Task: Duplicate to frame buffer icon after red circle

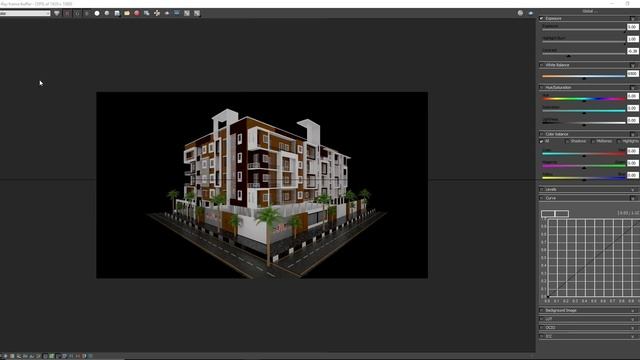Action: coord(147,13)
